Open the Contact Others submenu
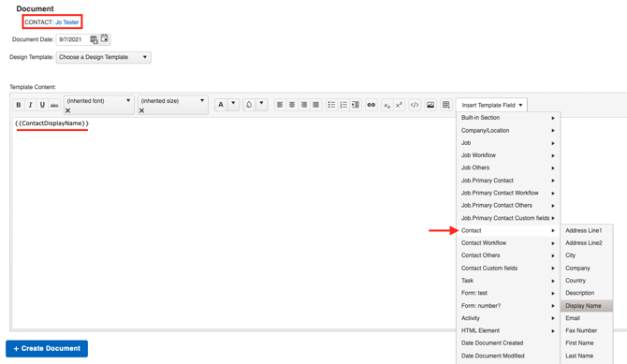 (x=508, y=255)
